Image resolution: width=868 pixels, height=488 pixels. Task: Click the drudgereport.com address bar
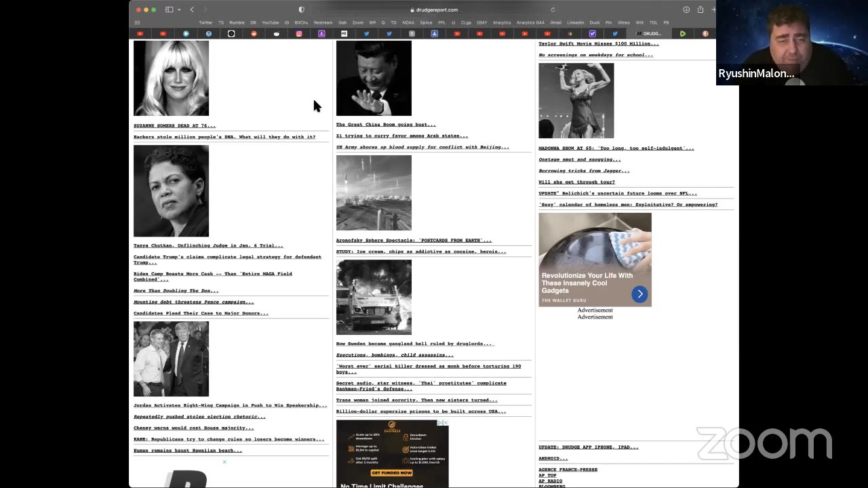(434, 9)
